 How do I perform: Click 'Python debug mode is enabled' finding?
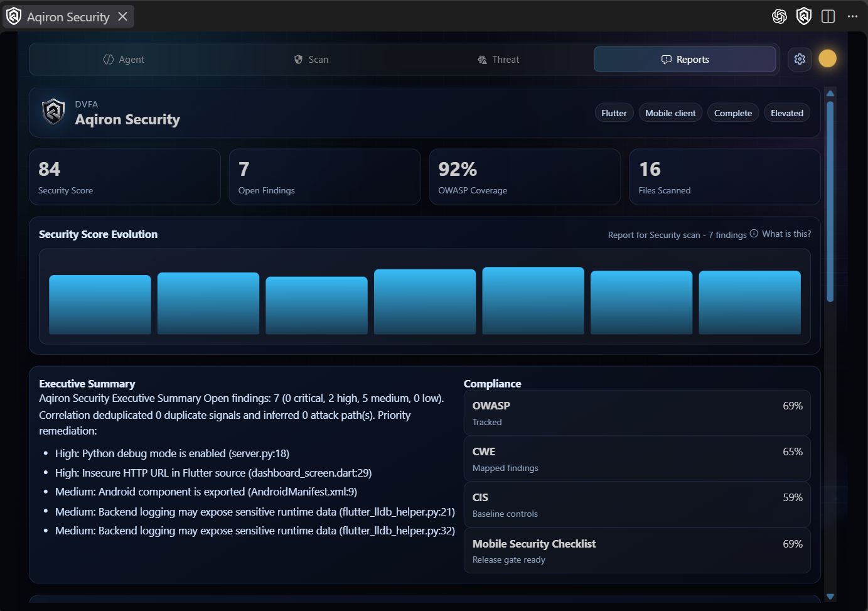(x=172, y=453)
